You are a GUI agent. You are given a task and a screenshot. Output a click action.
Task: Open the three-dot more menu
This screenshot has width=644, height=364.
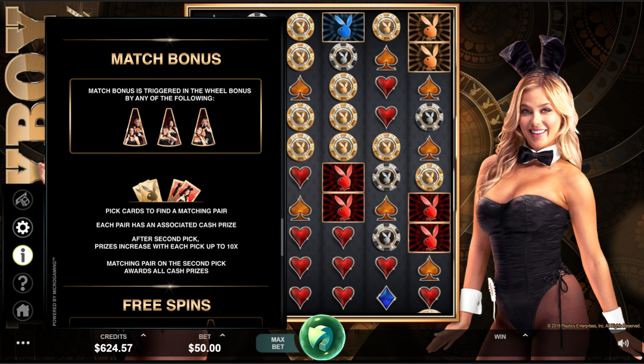coord(23,343)
